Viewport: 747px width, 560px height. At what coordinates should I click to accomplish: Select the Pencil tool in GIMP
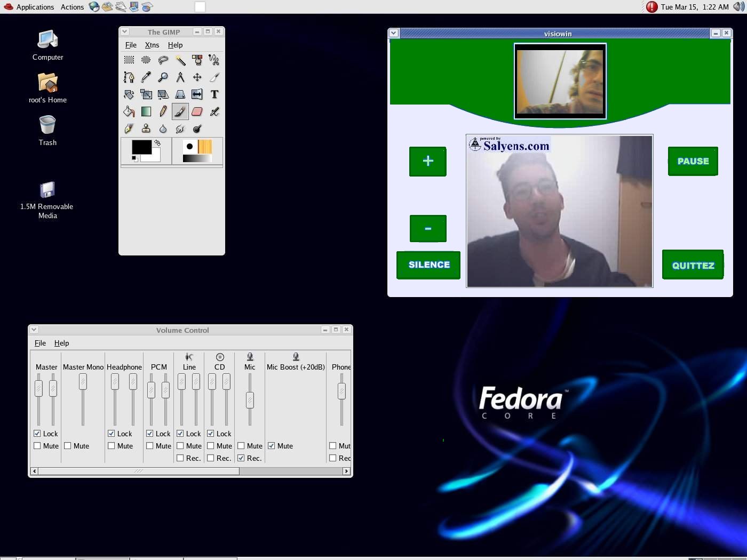(163, 111)
